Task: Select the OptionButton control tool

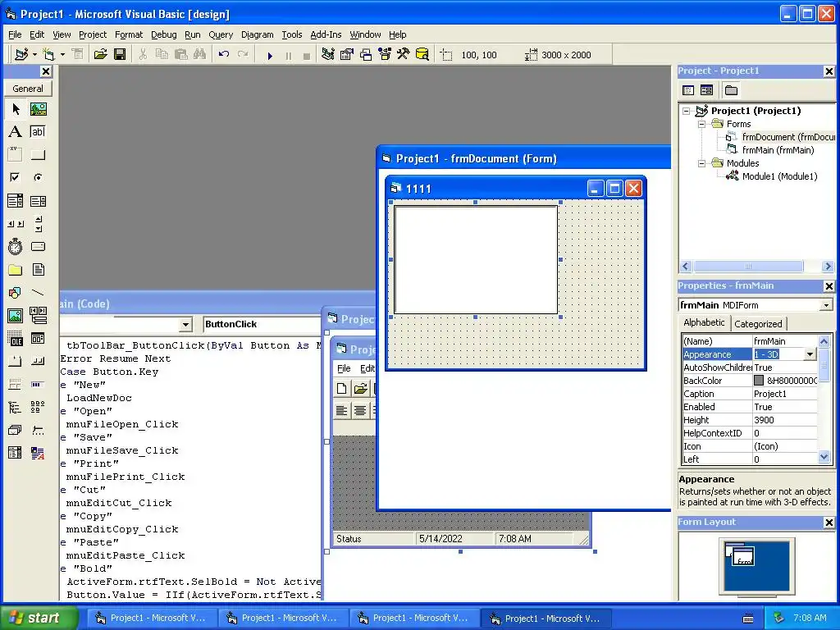Action: pos(38,177)
